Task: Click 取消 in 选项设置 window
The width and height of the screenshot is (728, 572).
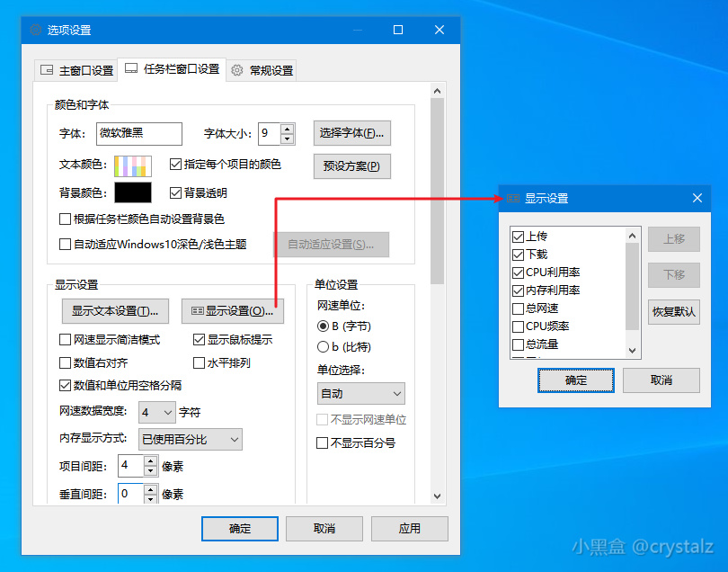Action: click(x=324, y=528)
